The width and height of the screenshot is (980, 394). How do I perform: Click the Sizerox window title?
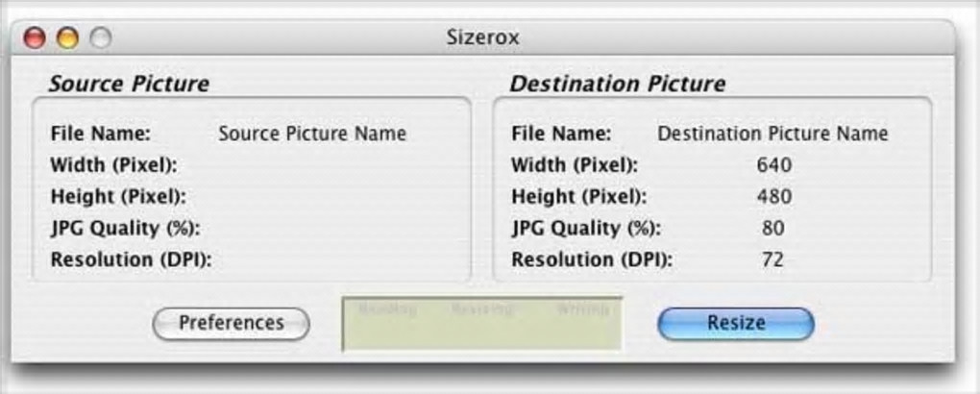[483, 38]
